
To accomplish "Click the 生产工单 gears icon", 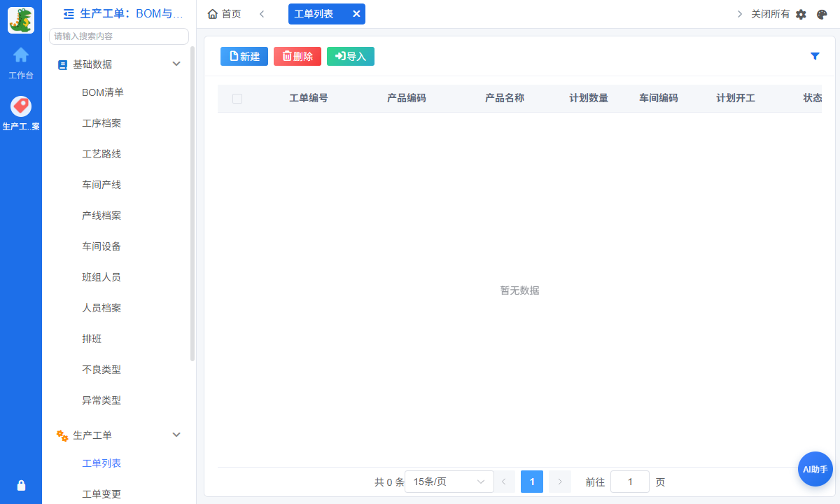I will pyautogui.click(x=62, y=435).
